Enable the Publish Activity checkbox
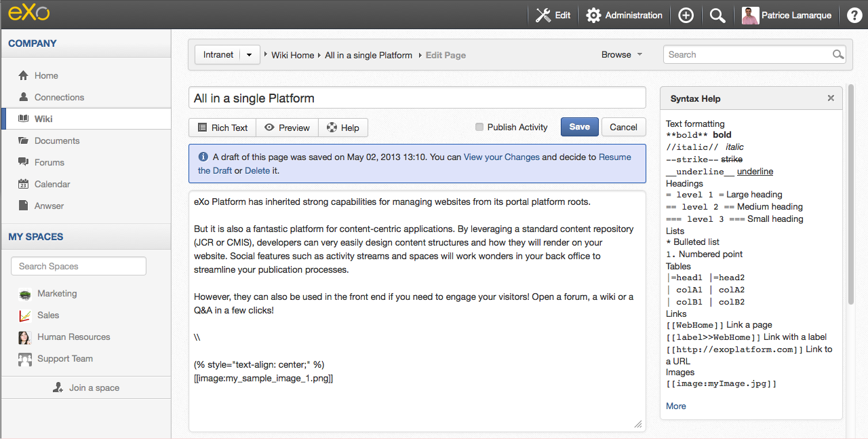Screen dimensions: 868x439 tap(479, 127)
